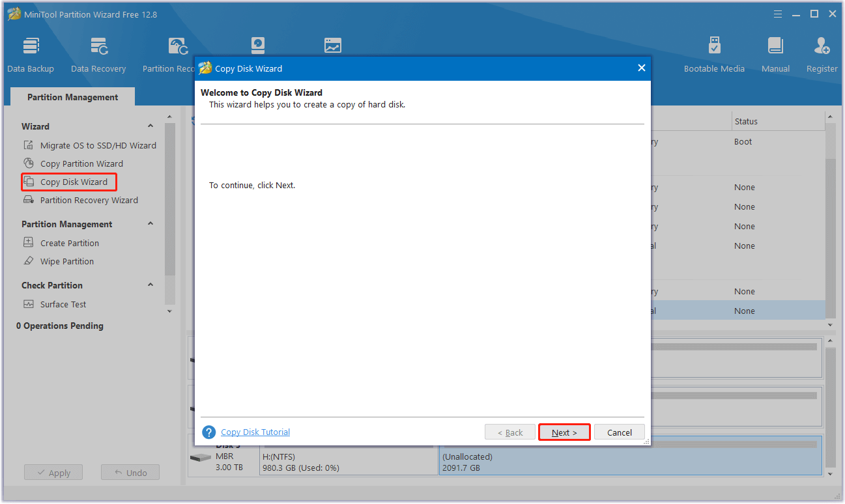Screen dimensions: 845x504
Task: Collapse the Wizard section
Action: point(150,126)
